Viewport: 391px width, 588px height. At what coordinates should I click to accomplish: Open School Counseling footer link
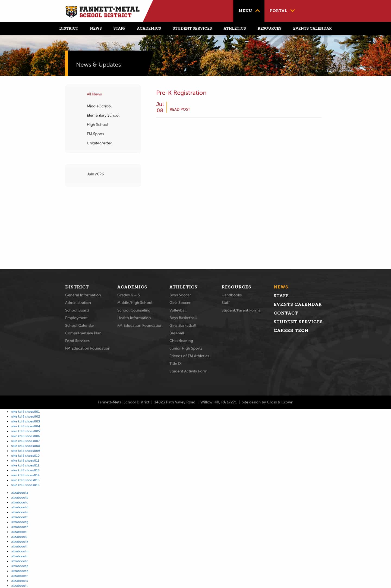134,310
